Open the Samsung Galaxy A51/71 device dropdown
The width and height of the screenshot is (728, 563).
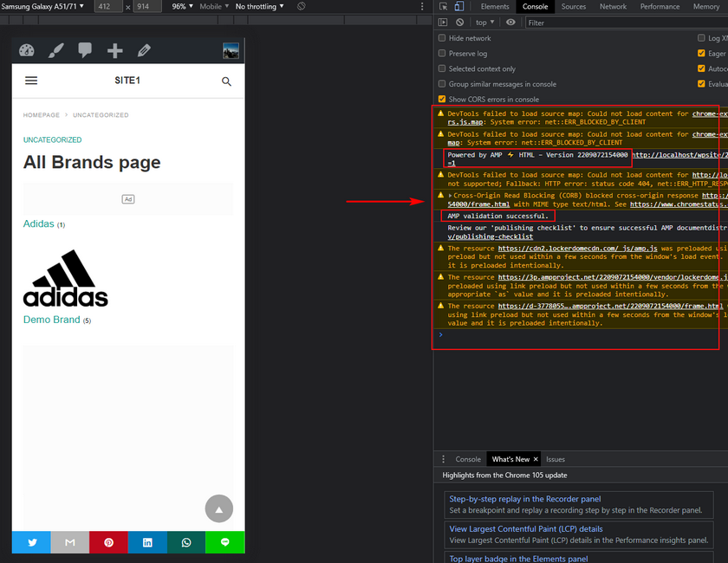42,7
